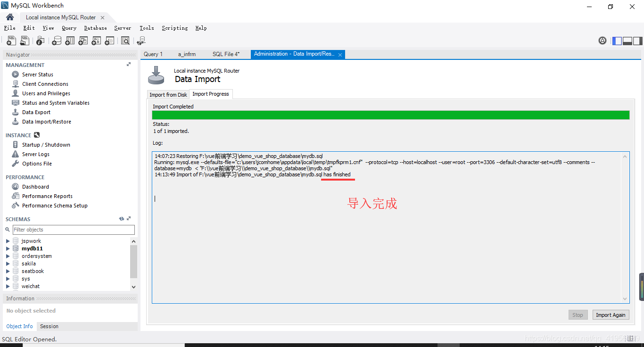
Task: Close Local instance MySQL Router tab
Action: 102,17
